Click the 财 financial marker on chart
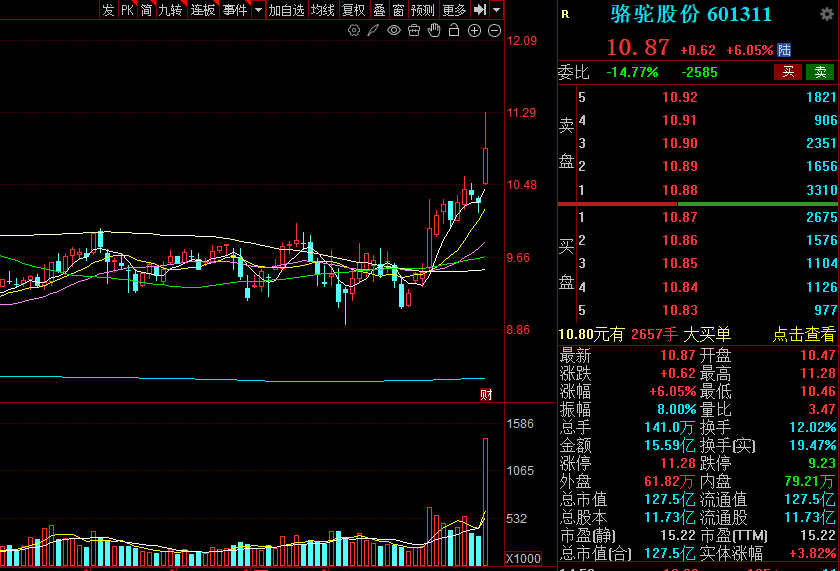The width and height of the screenshot is (840, 571). [x=486, y=395]
